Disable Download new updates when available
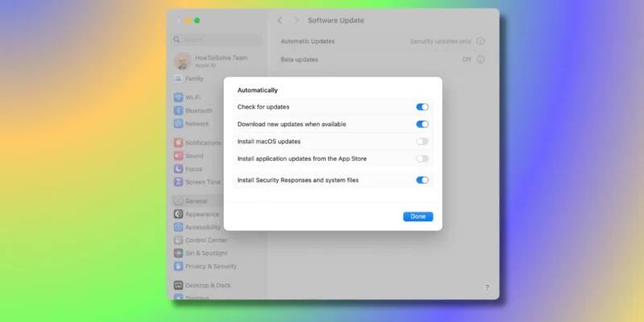644x322 pixels. click(x=422, y=124)
